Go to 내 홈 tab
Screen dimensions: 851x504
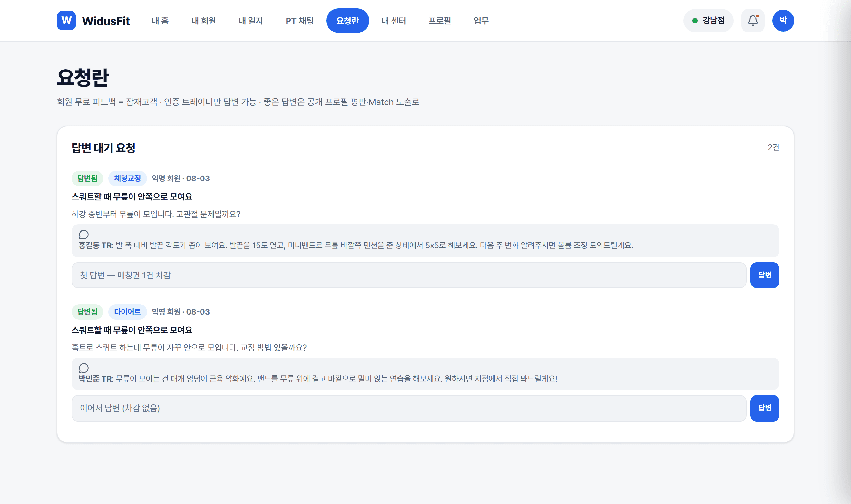(x=160, y=21)
